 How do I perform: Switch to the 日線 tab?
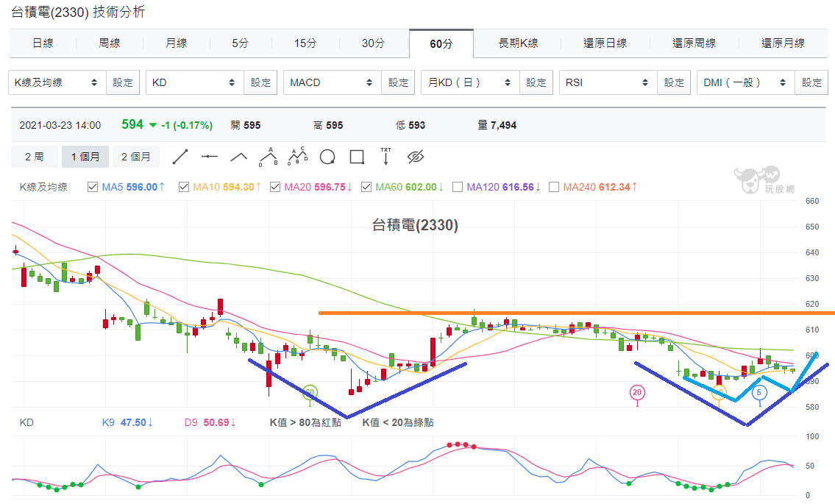pyautogui.click(x=43, y=43)
